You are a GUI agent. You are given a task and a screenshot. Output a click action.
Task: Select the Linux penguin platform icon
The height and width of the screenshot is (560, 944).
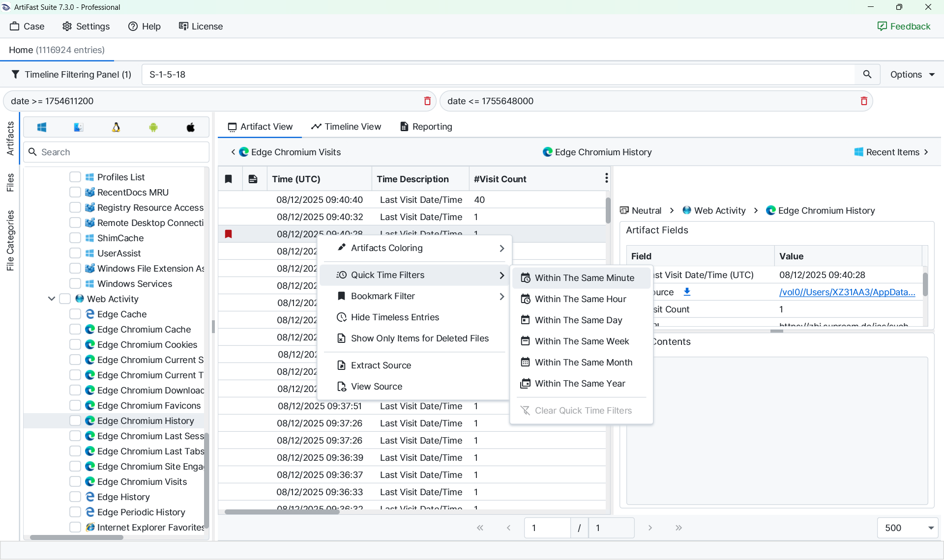tap(116, 128)
